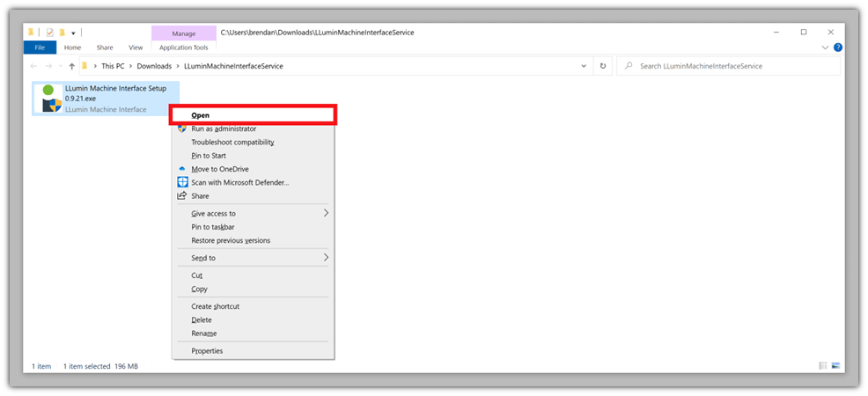The width and height of the screenshot is (868, 396).
Task: Select Scan with Microsoft Defender
Action: click(239, 182)
